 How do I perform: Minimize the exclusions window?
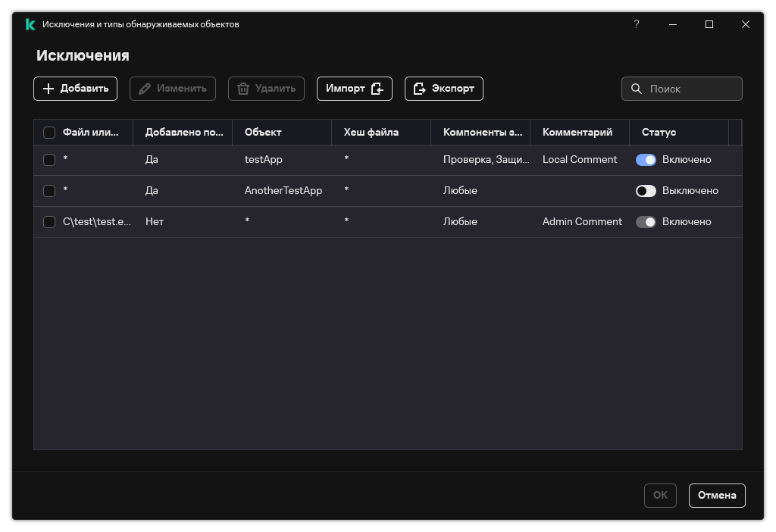coord(672,24)
